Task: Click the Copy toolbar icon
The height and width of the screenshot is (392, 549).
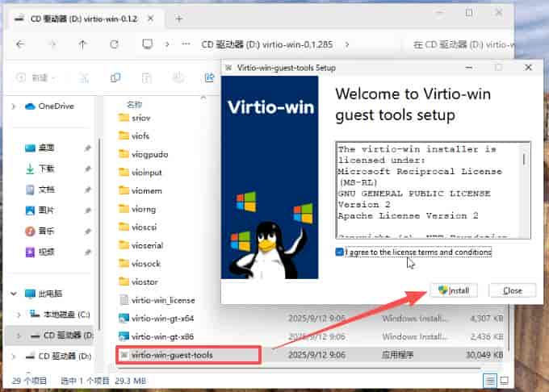Action: [115, 77]
